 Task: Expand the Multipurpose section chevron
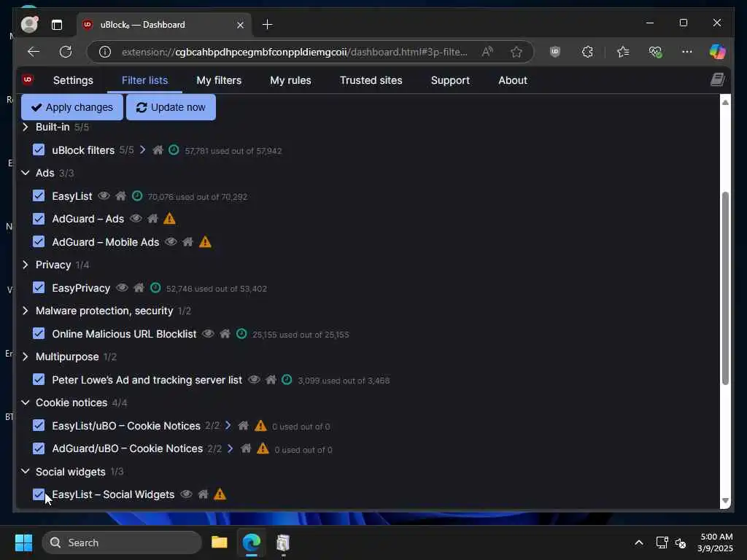point(26,357)
